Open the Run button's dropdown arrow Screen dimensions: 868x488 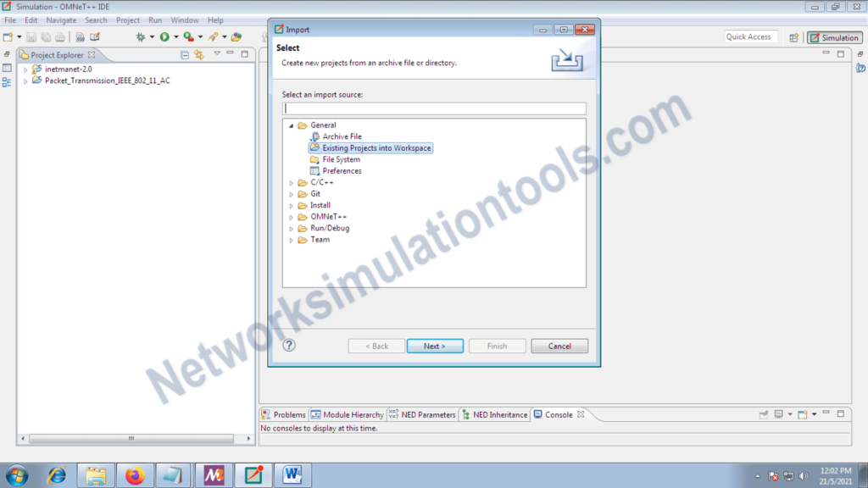[x=175, y=37]
